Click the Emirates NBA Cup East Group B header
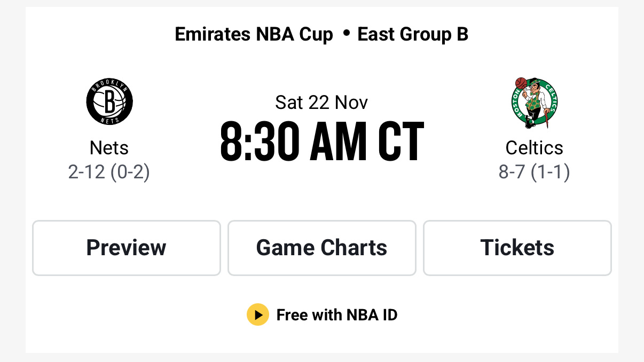644x362 pixels. point(321,34)
